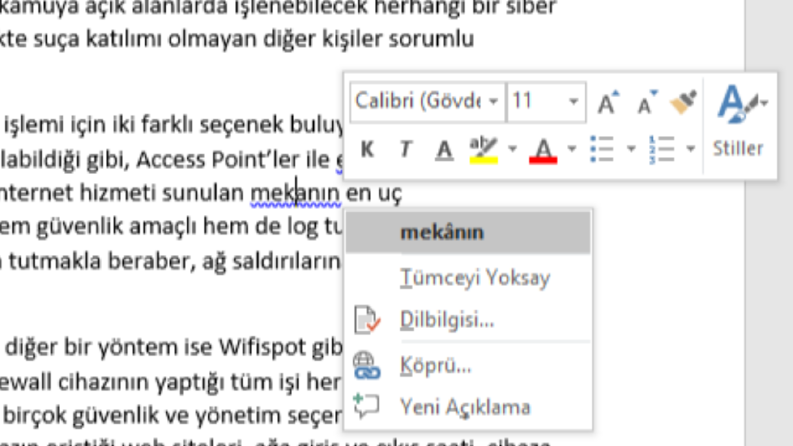The height and width of the screenshot is (446, 793).
Task: Click the numbered list icon
Action: pos(662,150)
